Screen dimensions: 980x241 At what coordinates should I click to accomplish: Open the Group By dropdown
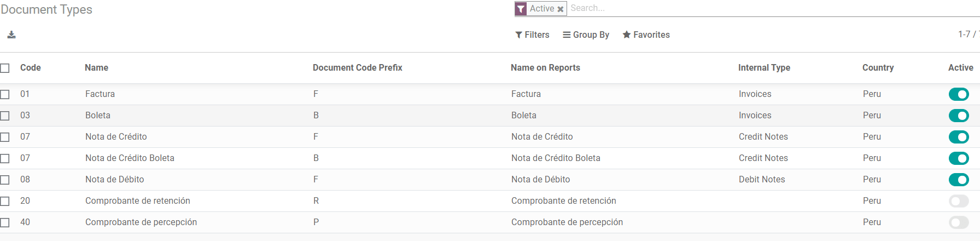pyautogui.click(x=586, y=35)
